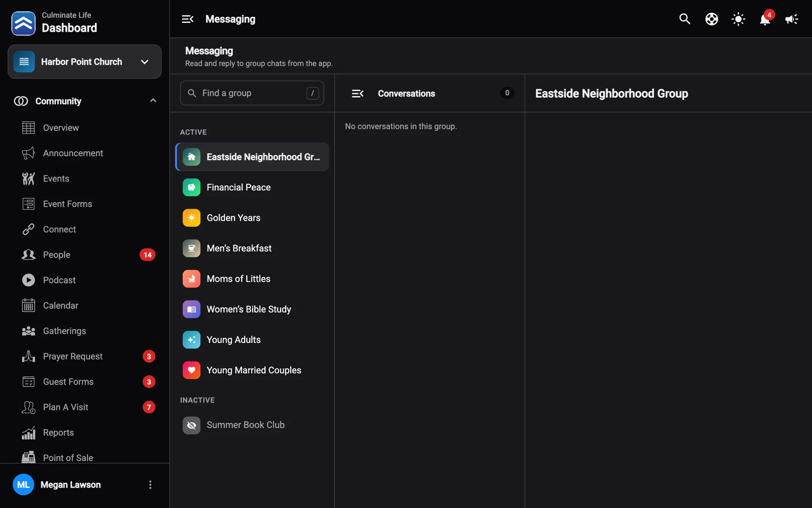Click the slash shortcut hint in search box
The image size is (812, 508).
[x=313, y=93]
